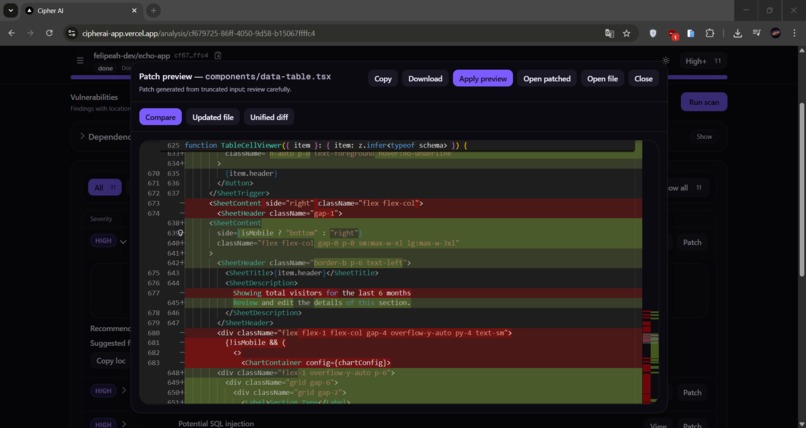Open the shield extension icon
806x428 pixels.
click(x=653, y=33)
